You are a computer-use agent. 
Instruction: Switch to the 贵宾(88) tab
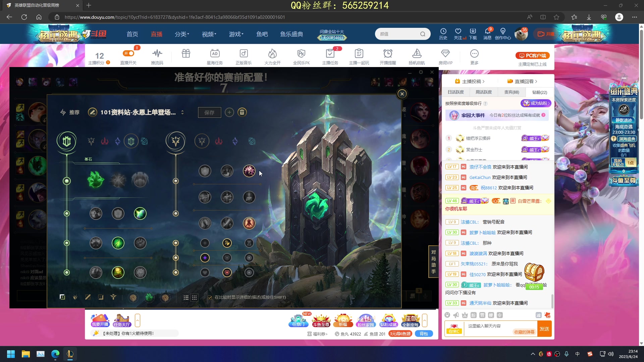(512, 92)
